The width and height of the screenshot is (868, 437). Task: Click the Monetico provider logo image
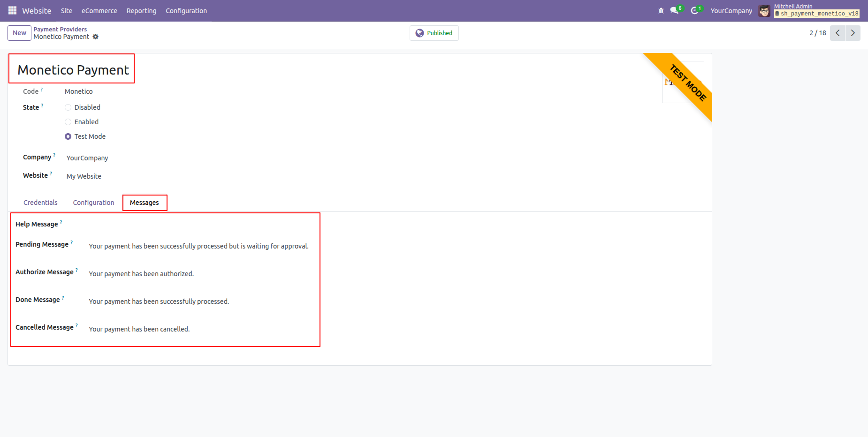pos(683,82)
